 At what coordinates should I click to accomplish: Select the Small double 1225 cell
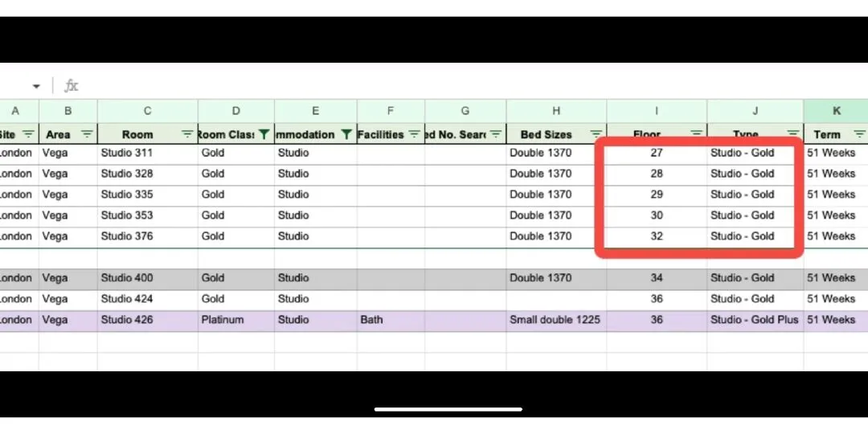coord(556,320)
